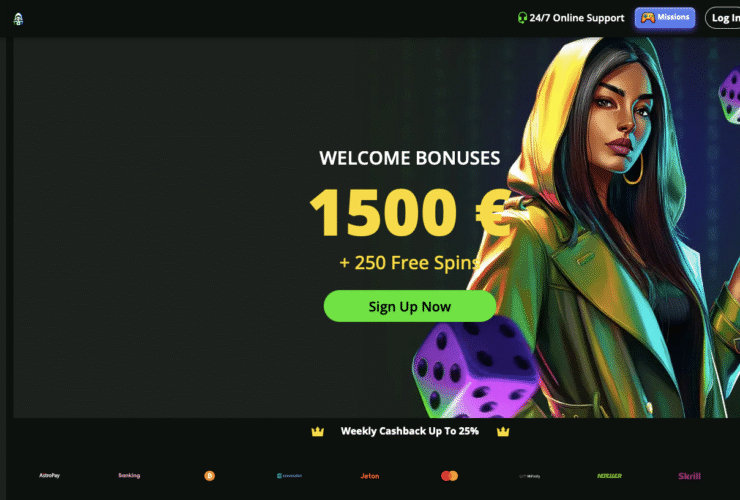Click the Skrill payment logo
The width and height of the screenshot is (740, 500).
pyautogui.click(x=690, y=476)
